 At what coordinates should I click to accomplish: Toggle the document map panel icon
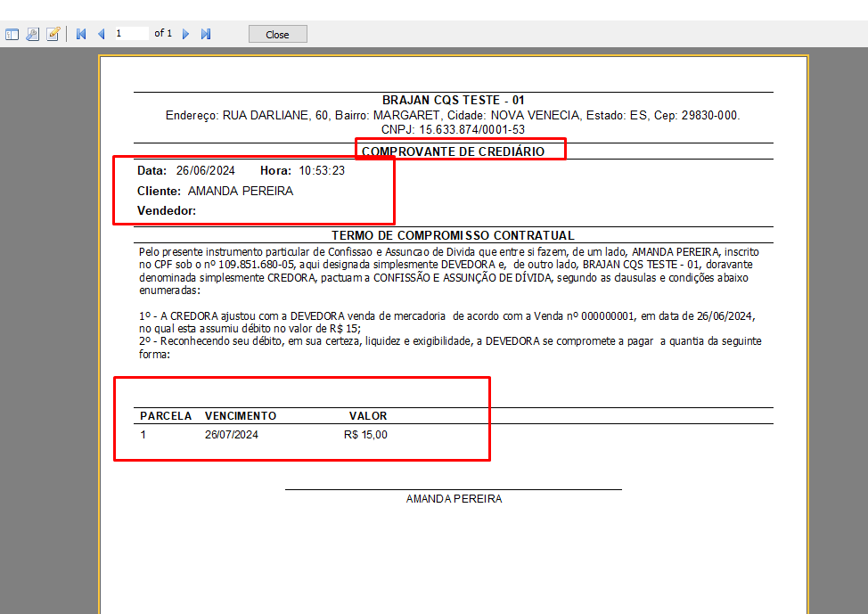coord(12,34)
